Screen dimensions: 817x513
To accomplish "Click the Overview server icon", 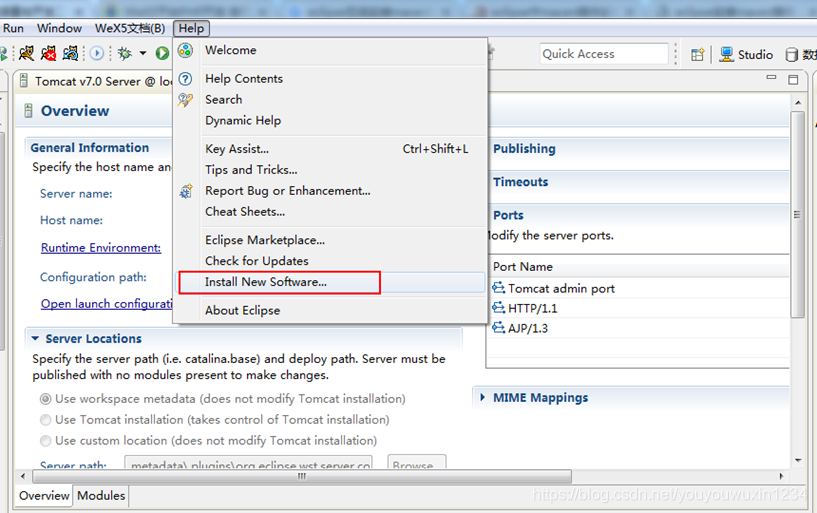I will [x=28, y=110].
